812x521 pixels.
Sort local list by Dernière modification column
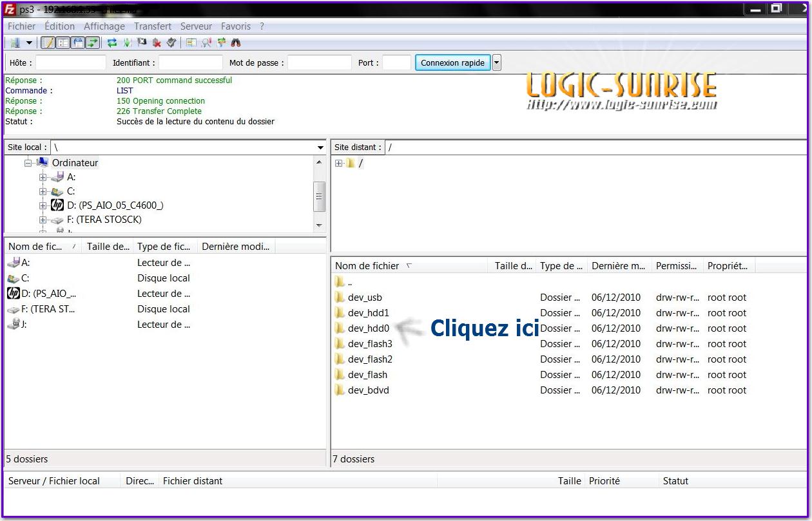tap(236, 246)
